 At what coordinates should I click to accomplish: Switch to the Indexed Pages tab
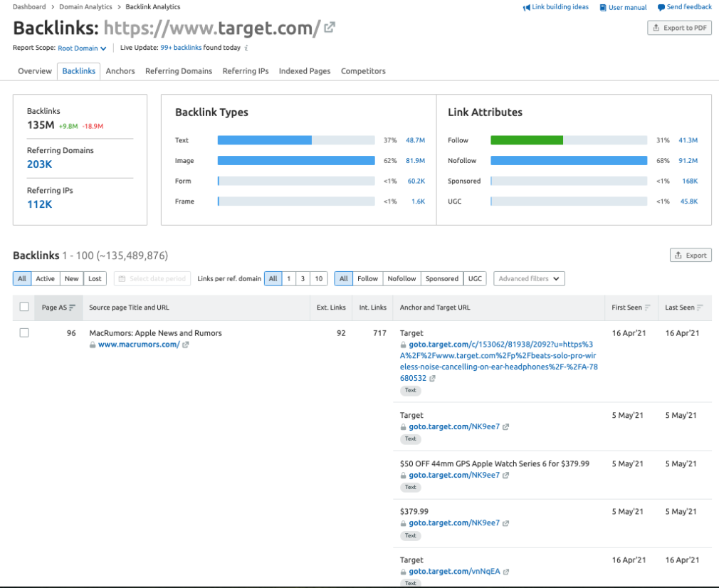pos(305,71)
